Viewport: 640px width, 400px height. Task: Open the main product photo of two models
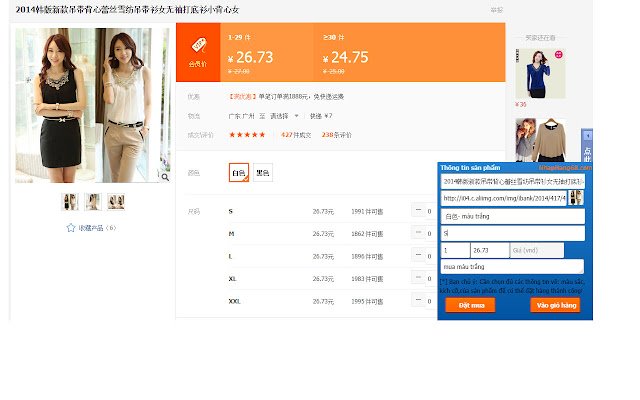pos(93,105)
